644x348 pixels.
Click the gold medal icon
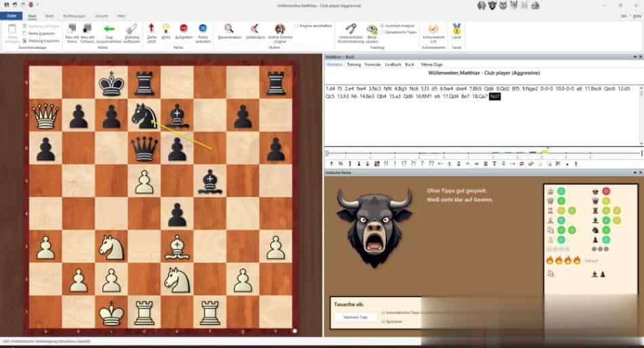456,28
